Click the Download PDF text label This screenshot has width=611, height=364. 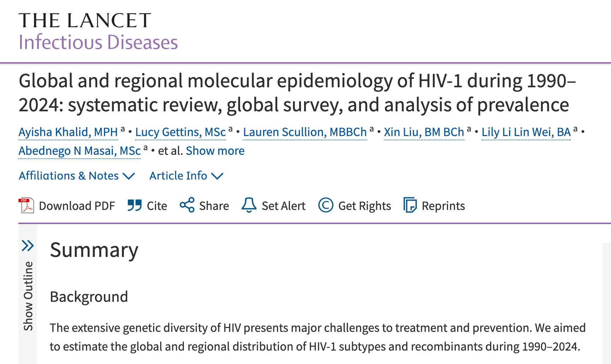tap(77, 206)
